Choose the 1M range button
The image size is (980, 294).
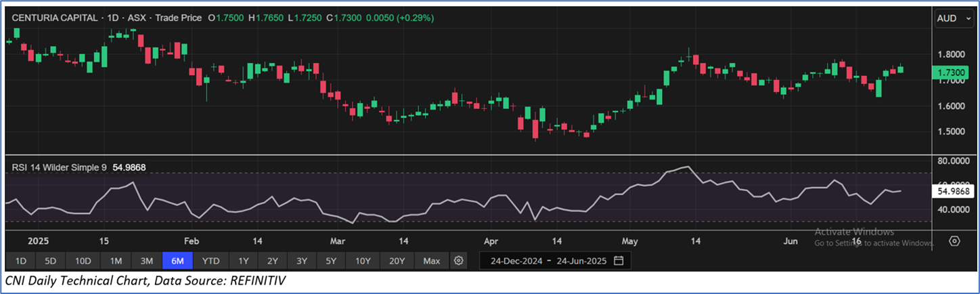(116, 261)
